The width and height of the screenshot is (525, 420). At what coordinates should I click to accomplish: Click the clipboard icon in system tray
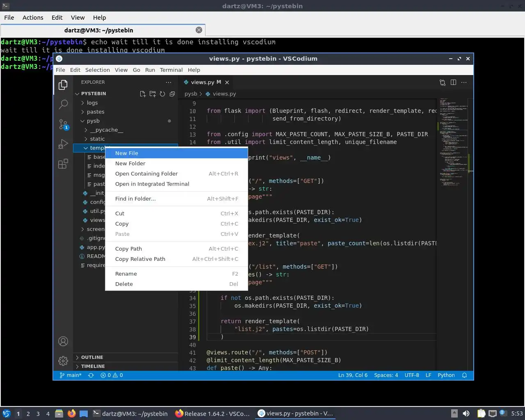[481, 413]
